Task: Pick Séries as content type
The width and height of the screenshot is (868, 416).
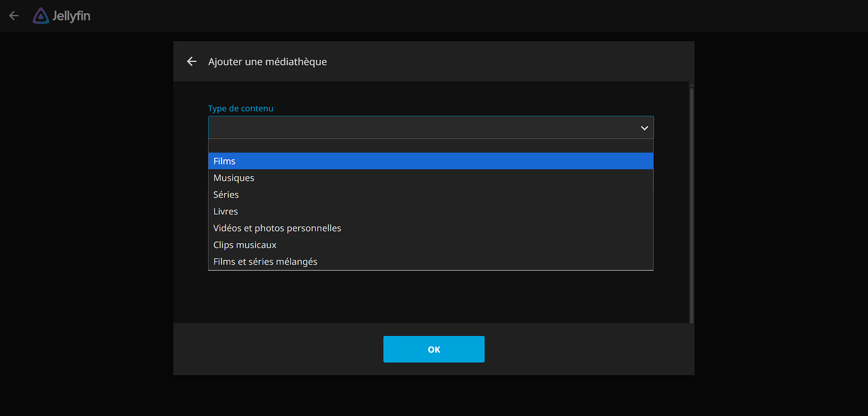Action: click(226, 195)
